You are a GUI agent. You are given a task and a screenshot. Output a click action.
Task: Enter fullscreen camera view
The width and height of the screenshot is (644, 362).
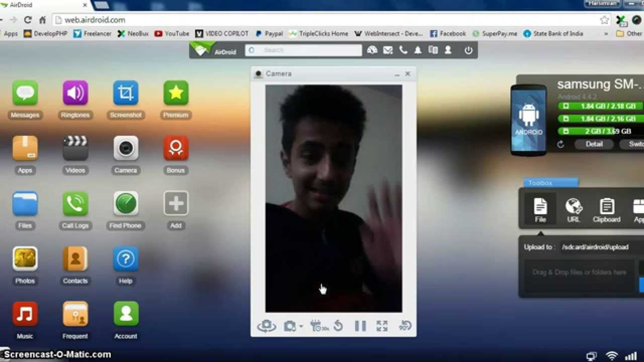[x=382, y=326]
